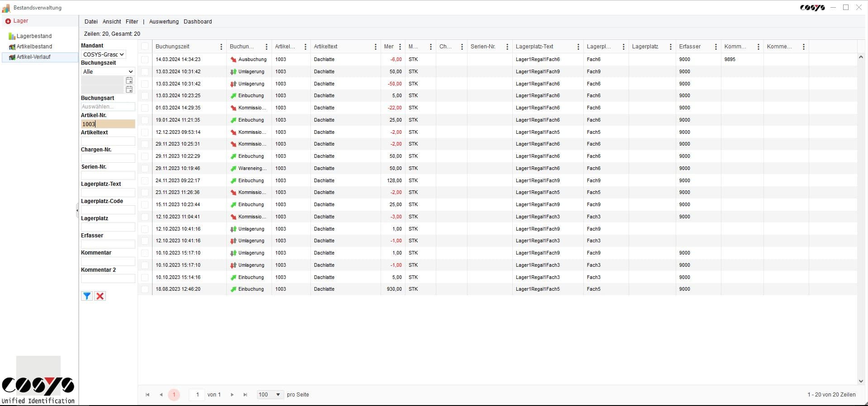Open the Auswertung menu
Image resolution: width=868 pixels, height=406 pixels.
[164, 22]
